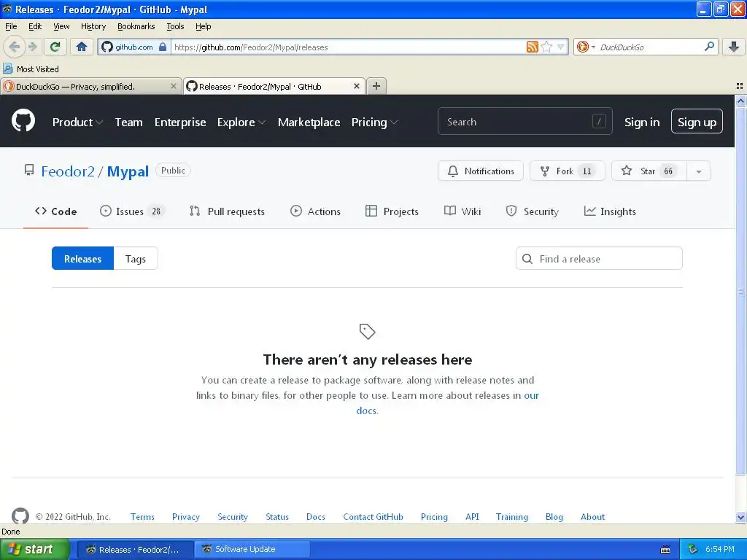The width and height of the screenshot is (747, 560).
Task: Open the downloads arrow icon
Action: point(734,47)
